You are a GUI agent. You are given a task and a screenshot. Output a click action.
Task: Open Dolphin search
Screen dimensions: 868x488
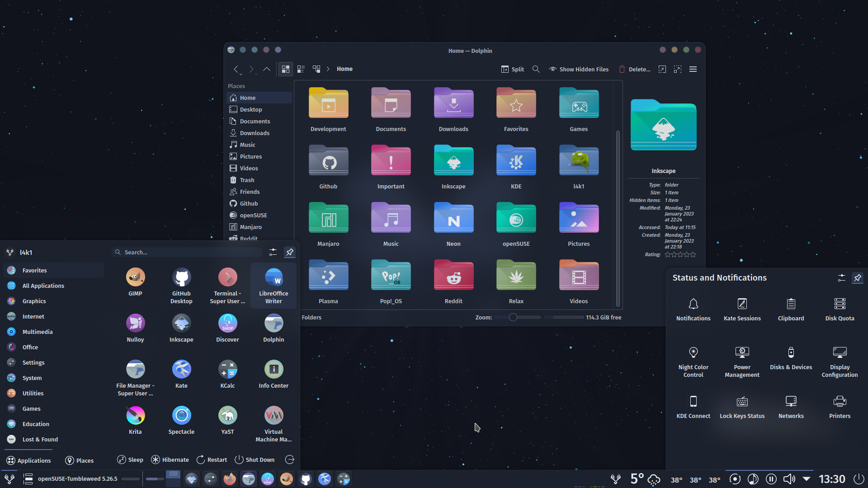(x=536, y=69)
